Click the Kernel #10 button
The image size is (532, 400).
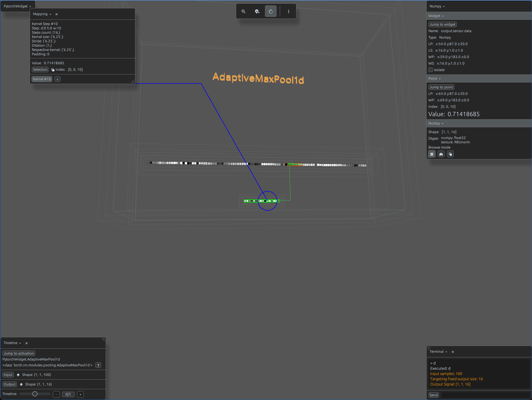click(42, 79)
